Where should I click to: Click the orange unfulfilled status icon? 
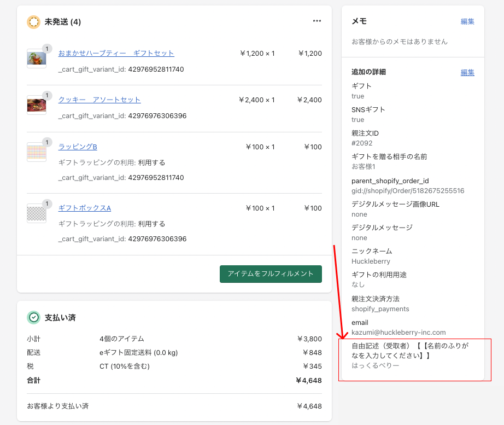click(33, 22)
